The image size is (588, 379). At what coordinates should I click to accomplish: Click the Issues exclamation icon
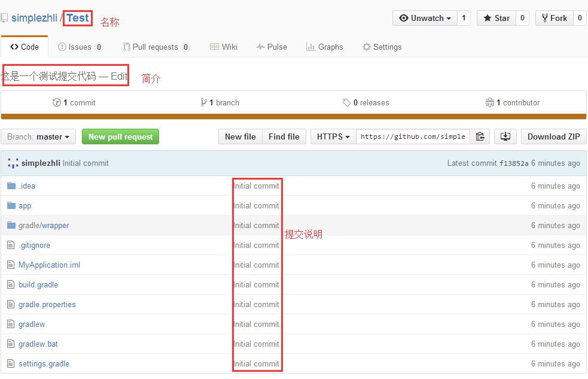click(x=62, y=47)
